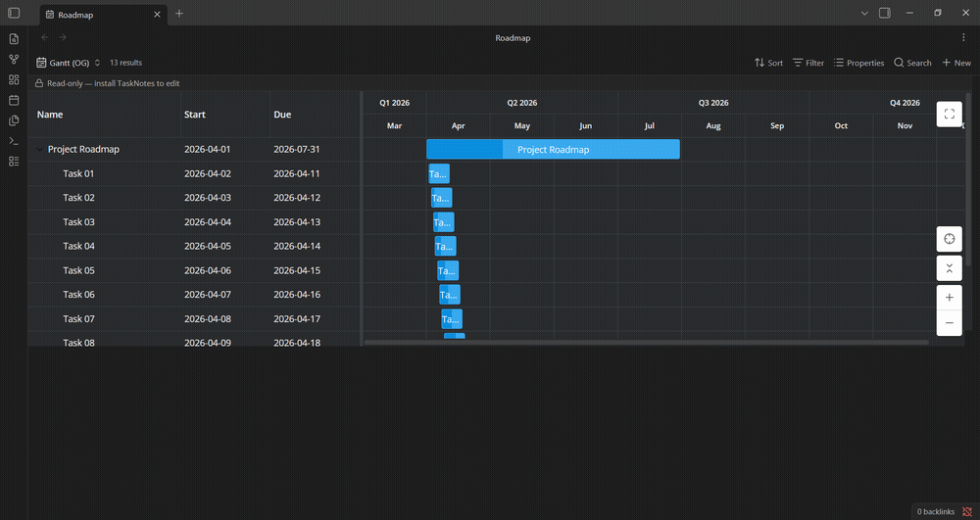Open the bases list icon in sidebar
Screen dimensions: 980x520
tap(14, 161)
